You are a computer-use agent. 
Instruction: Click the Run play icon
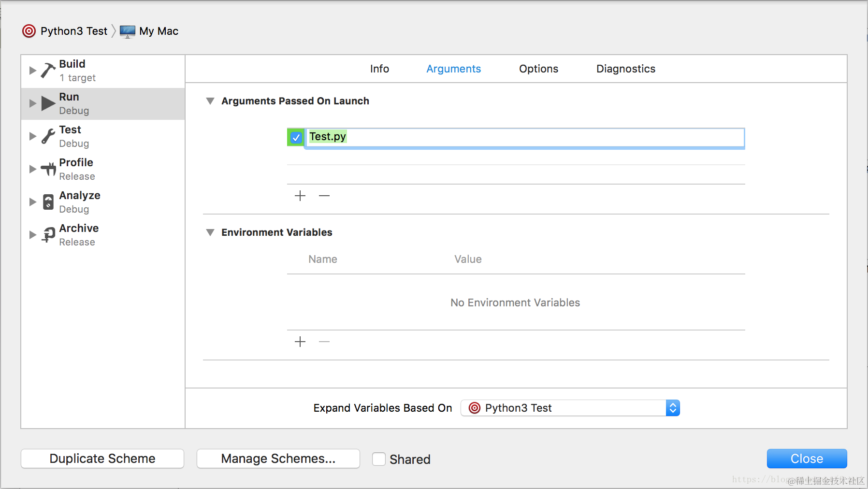[x=48, y=103]
